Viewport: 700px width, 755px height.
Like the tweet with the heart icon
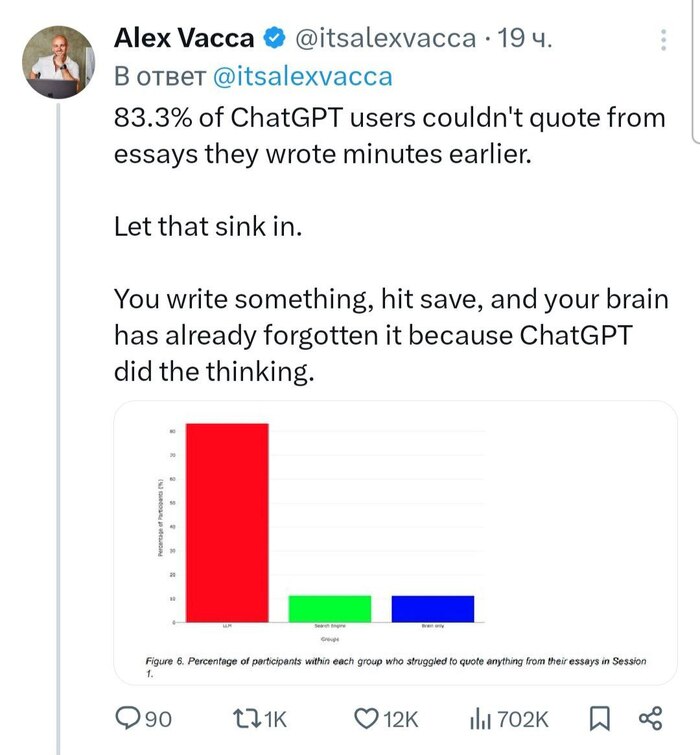[367, 717]
